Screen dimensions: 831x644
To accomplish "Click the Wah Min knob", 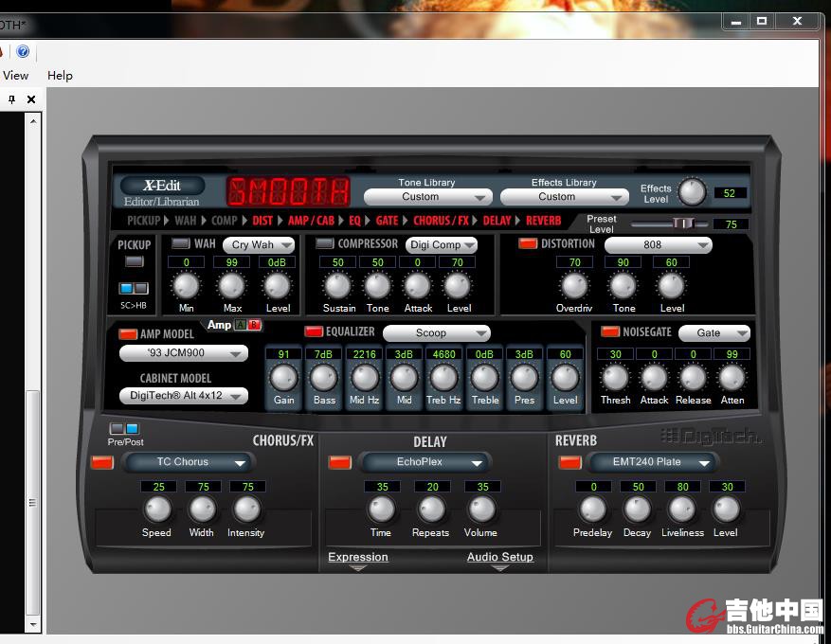I will click(186, 286).
